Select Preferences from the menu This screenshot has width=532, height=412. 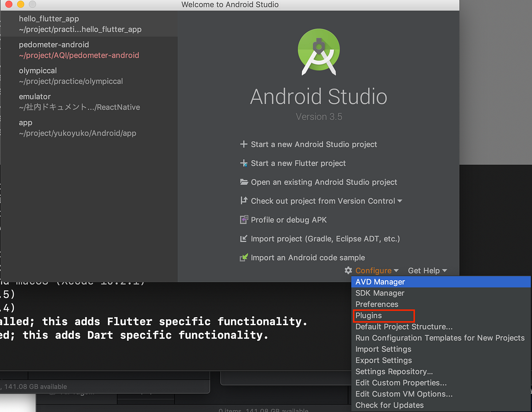coord(377,304)
